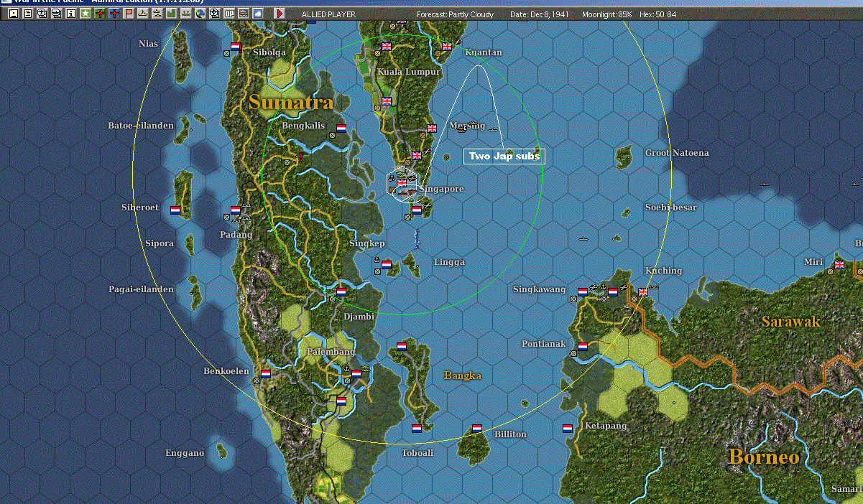Open the green industry chart icon

[171, 14]
